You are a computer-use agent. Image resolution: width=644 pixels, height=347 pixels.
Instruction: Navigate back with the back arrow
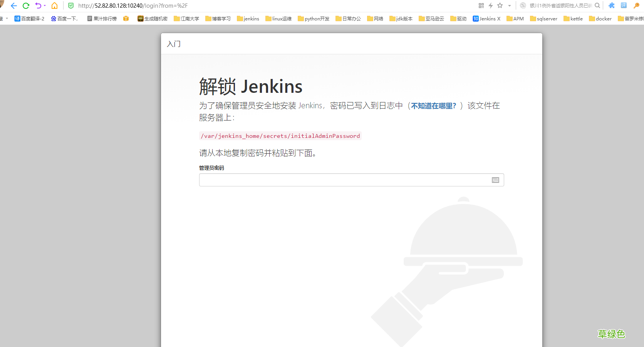pos(14,6)
